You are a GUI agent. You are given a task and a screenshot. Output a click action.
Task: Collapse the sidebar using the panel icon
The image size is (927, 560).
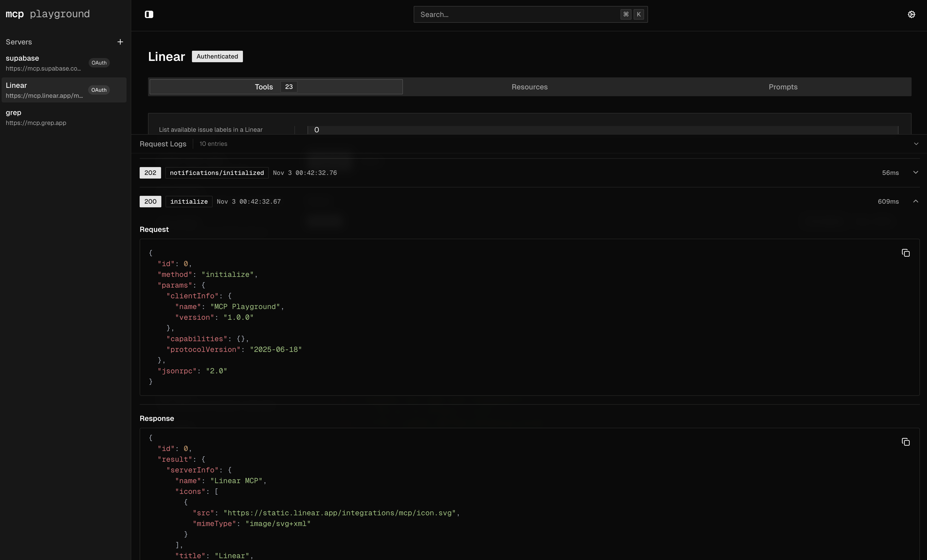(149, 14)
